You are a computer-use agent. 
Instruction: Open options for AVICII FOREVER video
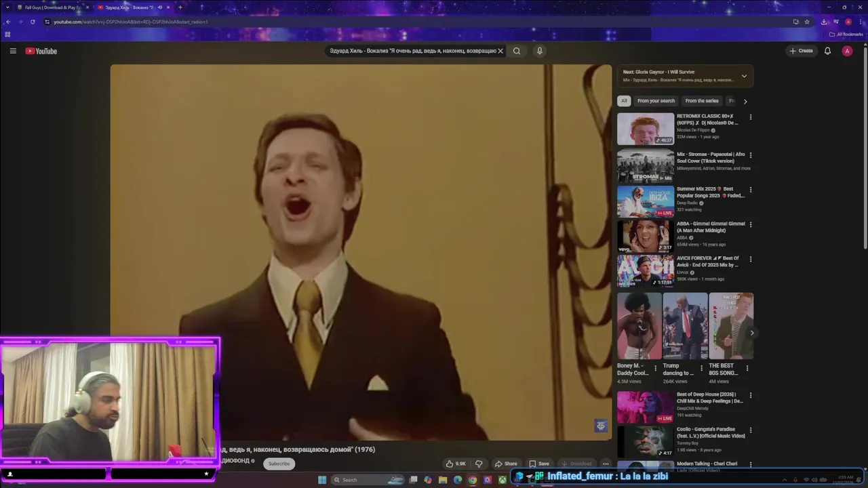750,259
